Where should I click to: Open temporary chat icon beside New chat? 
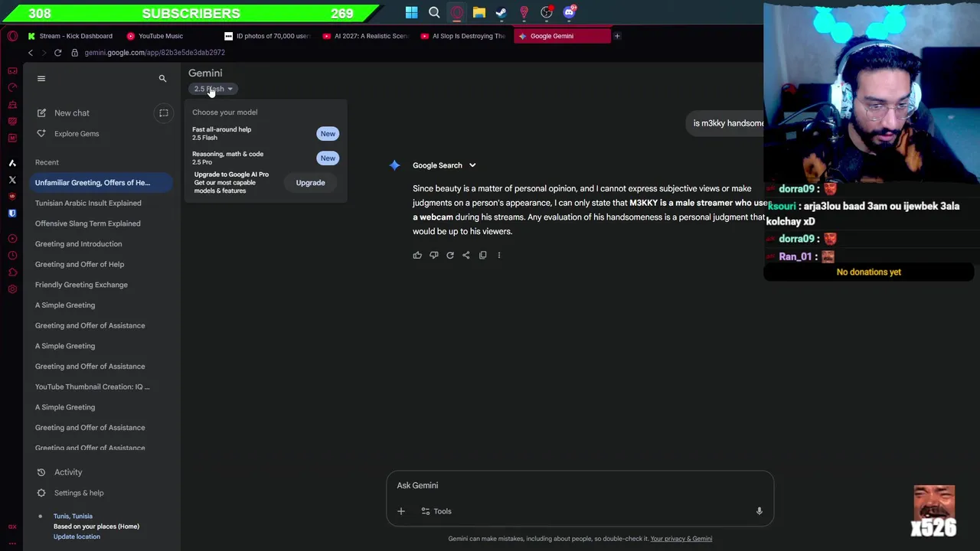[x=163, y=113]
